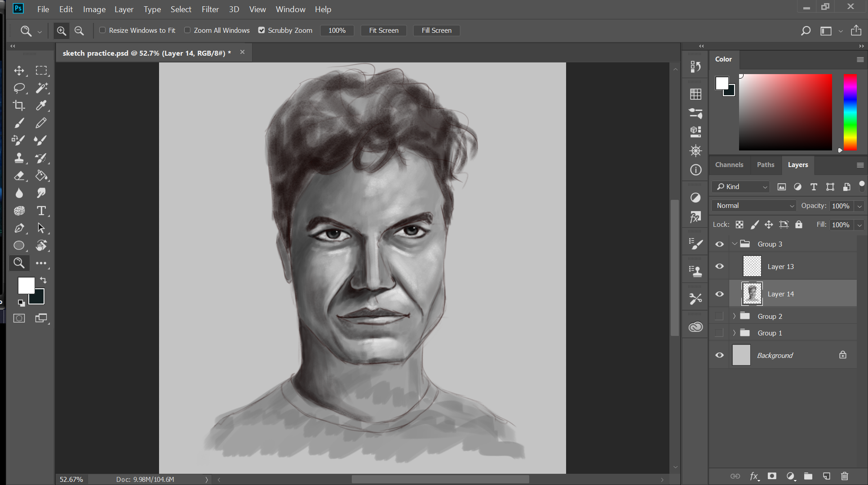Open the Kind layer filter dropdown

pyautogui.click(x=741, y=187)
